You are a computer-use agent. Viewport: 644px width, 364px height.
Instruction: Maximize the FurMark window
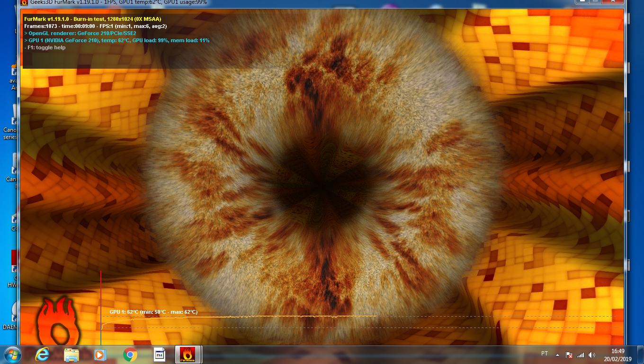point(595,2)
